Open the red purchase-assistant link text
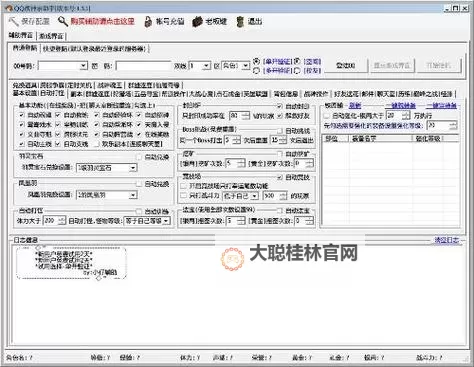The width and height of the screenshot is (474, 367). (102, 21)
